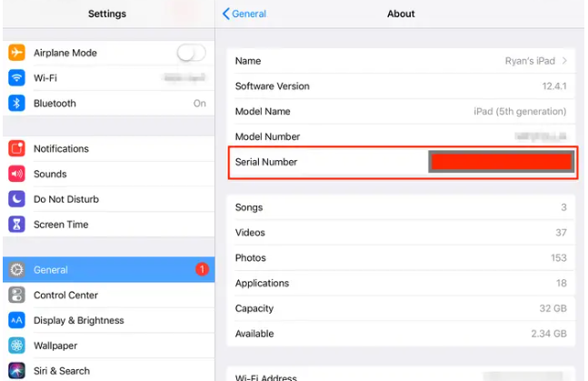The width and height of the screenshot is (588, 381).
Task: Click the Photos label
Action: pyautogui.click(x=251, y=258)
